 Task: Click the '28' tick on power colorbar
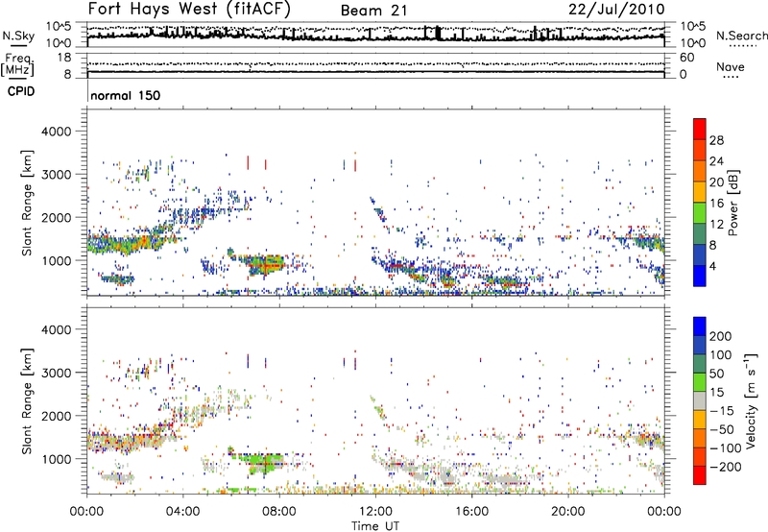(716, 140)
